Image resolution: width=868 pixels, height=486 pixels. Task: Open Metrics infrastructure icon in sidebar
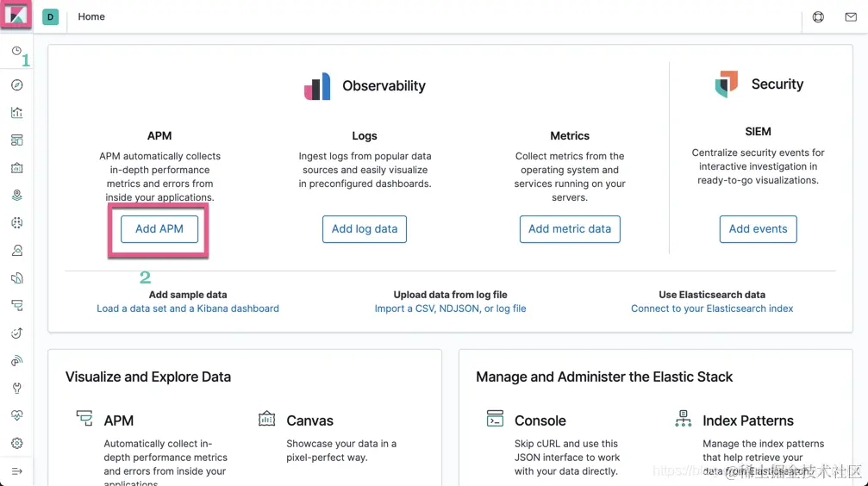[16, 250]
